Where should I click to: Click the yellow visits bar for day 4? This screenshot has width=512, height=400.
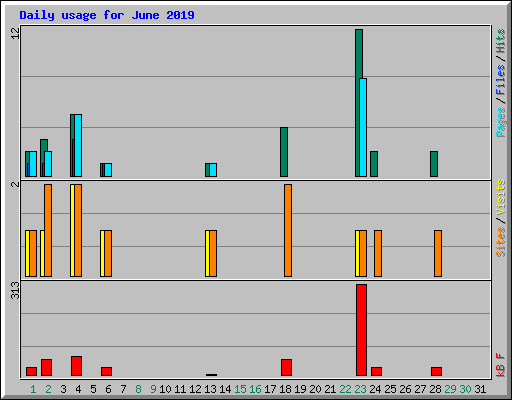(72, 230)
